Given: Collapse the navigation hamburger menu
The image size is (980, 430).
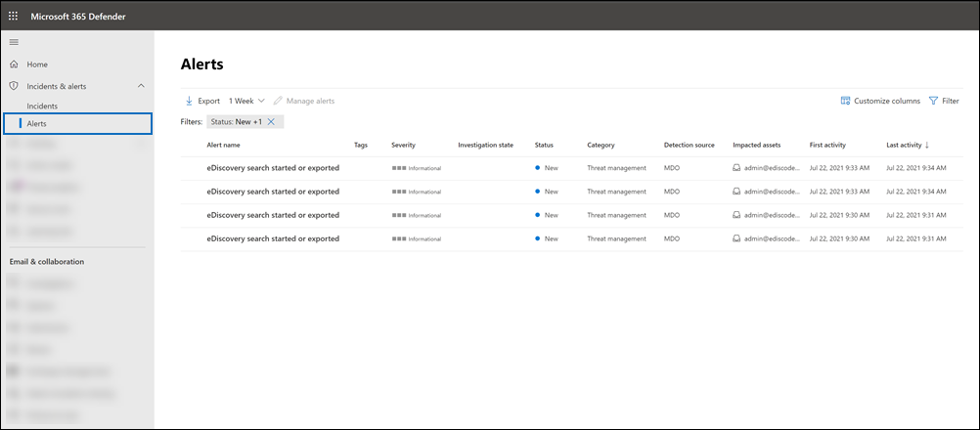Looking at the screenshot, I should click(14, 42).
